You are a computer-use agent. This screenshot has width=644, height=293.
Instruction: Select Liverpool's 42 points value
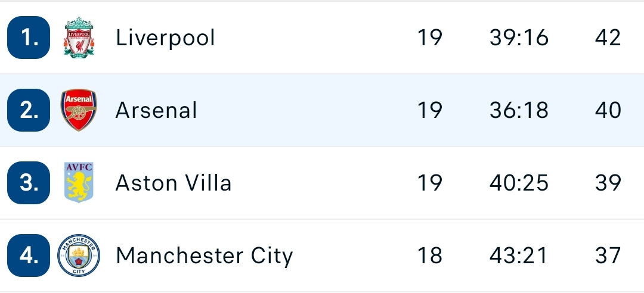coord(608,38)
